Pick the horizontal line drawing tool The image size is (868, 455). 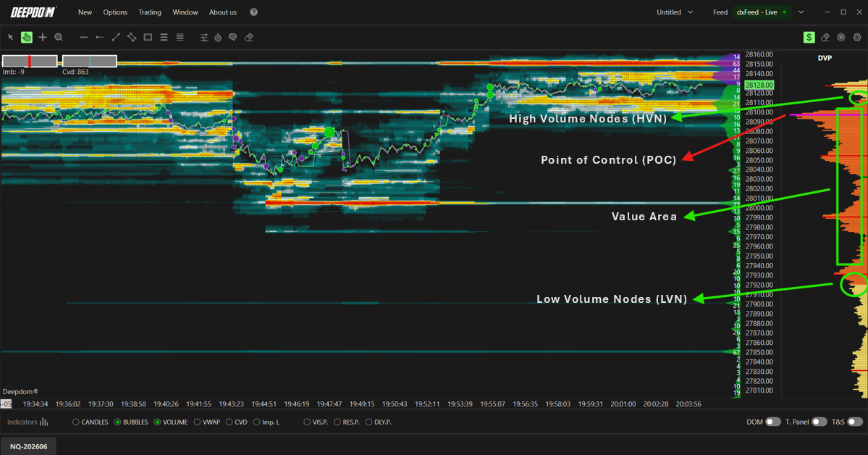pos(83,37)
